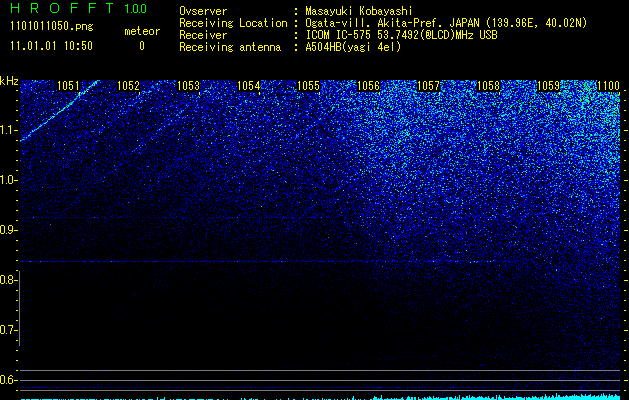629x400 pixels.
Task: Select the filename 1101011050.png
Action: (52, 27)
